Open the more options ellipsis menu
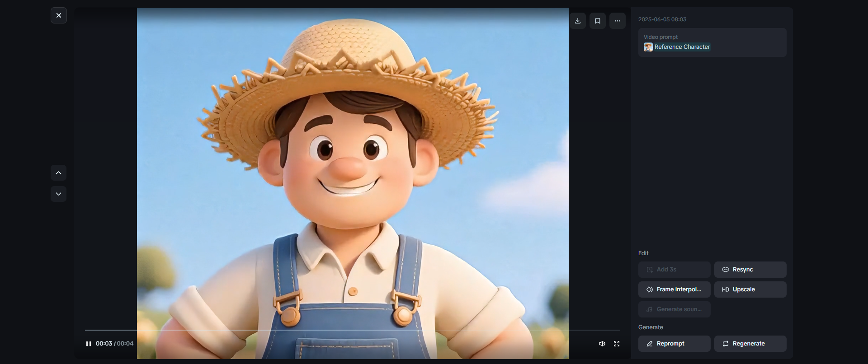 618,21
